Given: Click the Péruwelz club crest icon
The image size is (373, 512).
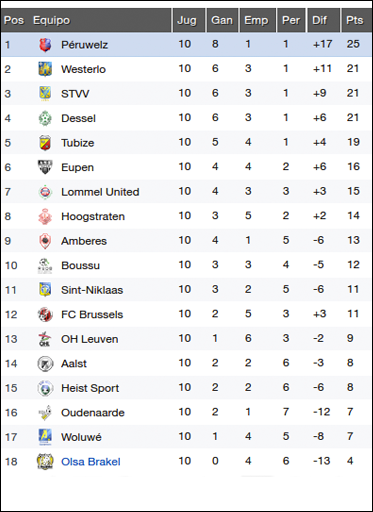Looking at the screenshot, I should click(x=45, y=45).
